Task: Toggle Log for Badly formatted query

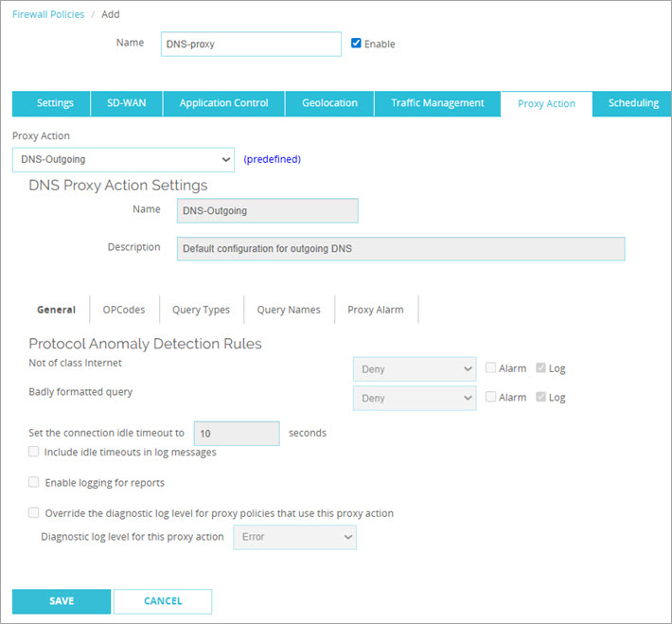Action: pos(540,397)
